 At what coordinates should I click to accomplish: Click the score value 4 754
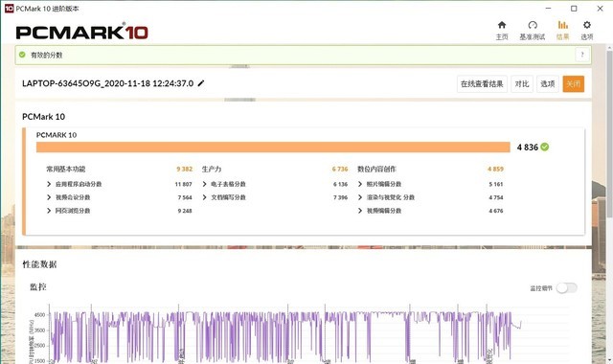496,197
